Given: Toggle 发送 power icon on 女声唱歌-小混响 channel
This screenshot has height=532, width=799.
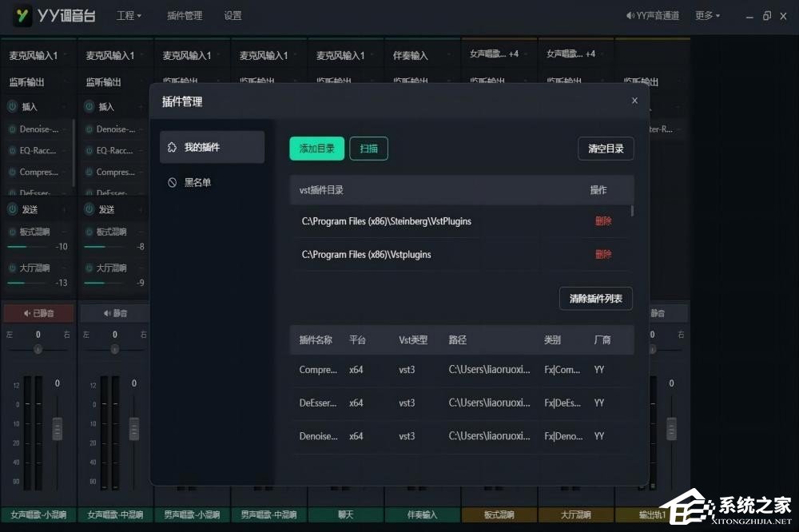Looking at the screenshot, I should 12,209.
